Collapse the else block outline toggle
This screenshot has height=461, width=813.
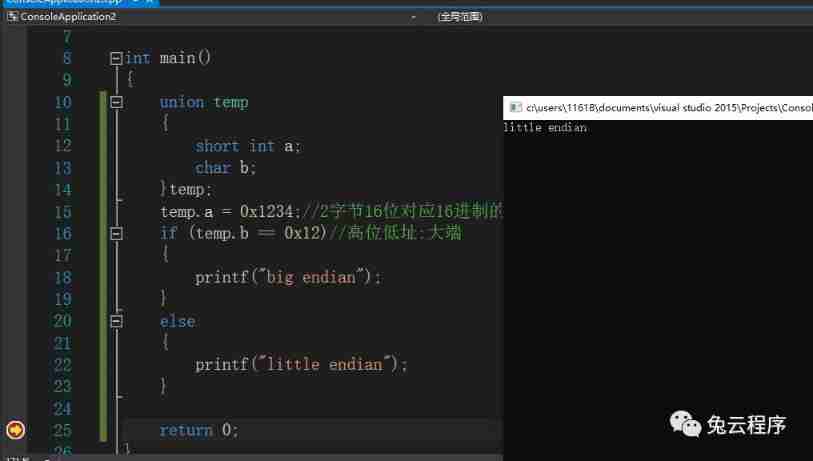(x=116, y=322)
